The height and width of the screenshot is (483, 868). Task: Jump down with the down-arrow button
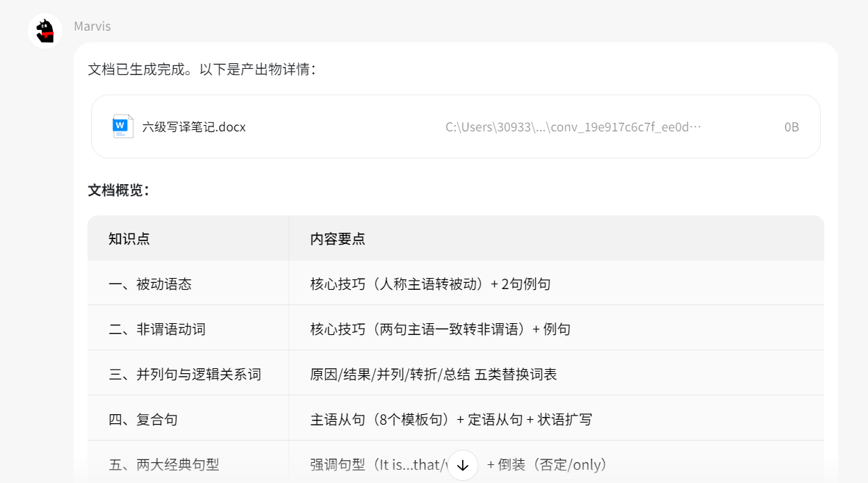coord(463,465)
